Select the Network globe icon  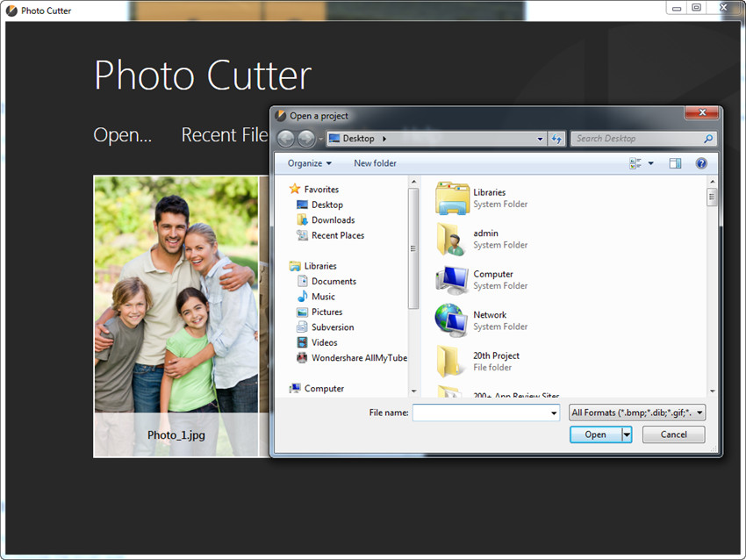452,320
